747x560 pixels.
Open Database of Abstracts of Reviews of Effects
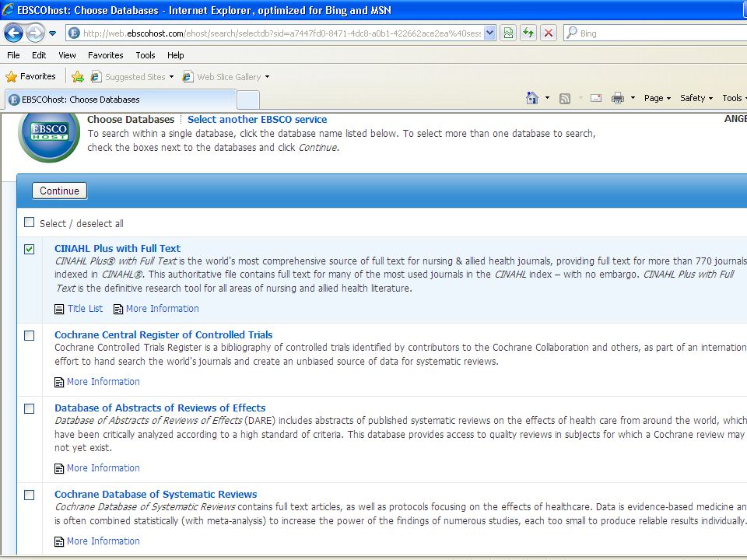(x=160, y=408)
